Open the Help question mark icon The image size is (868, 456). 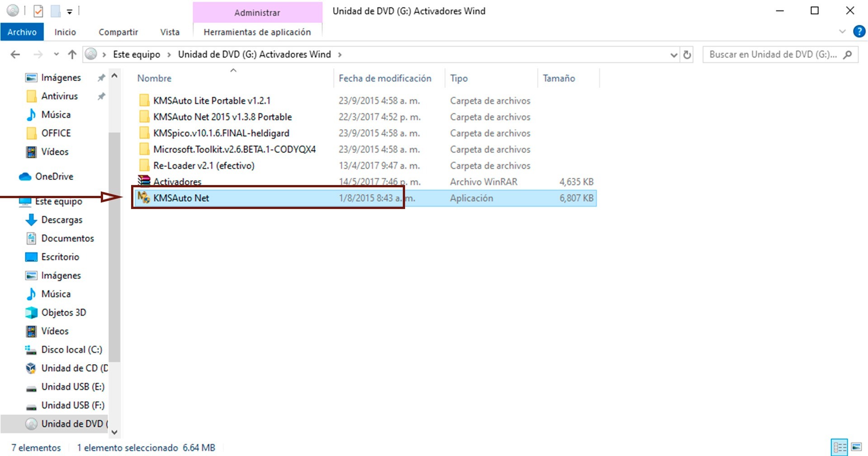pyautogui.click(x=859, y=32)
